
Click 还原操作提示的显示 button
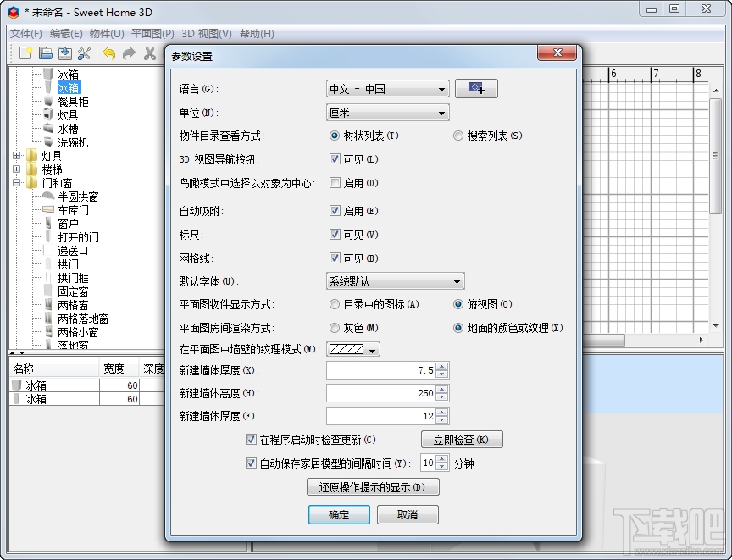pyautogui.click(x=373, y=487)
